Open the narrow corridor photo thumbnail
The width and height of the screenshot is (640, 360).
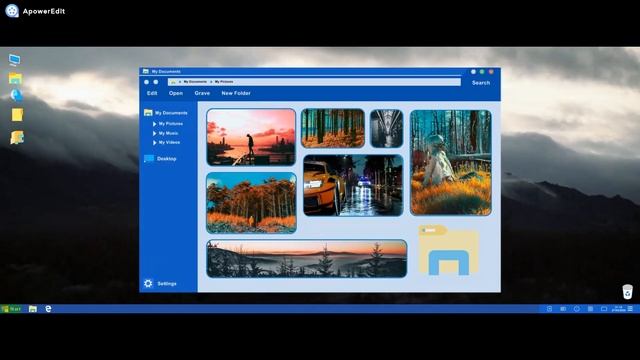(387, 128)
